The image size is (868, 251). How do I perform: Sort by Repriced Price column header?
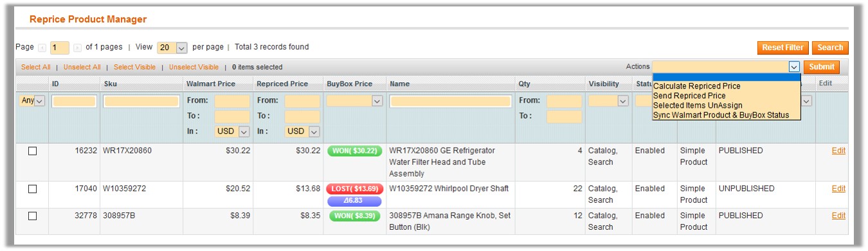tap(282, 84)
